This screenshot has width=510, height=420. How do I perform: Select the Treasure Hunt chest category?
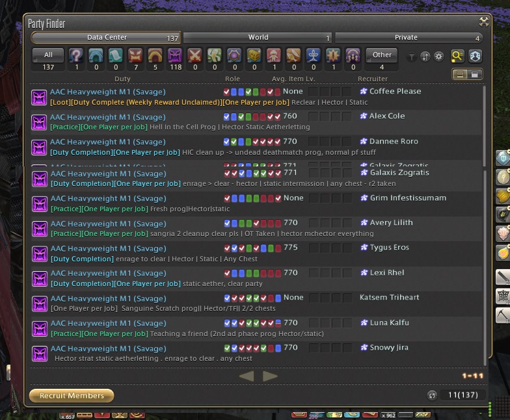(254, 55)
